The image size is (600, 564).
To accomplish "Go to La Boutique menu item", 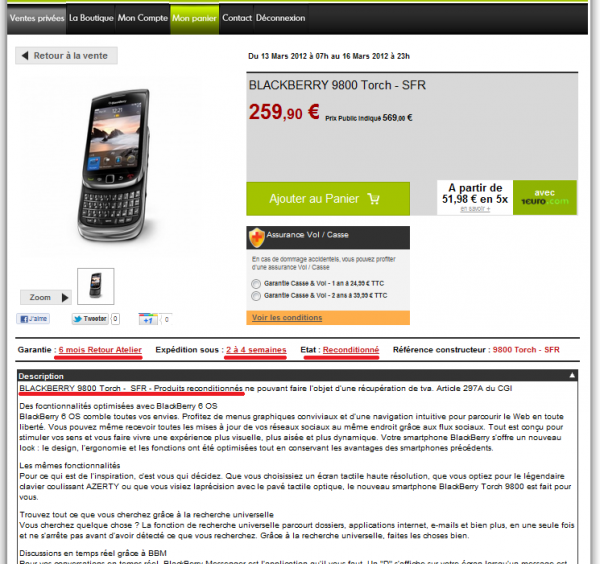I will click(91, 18).
